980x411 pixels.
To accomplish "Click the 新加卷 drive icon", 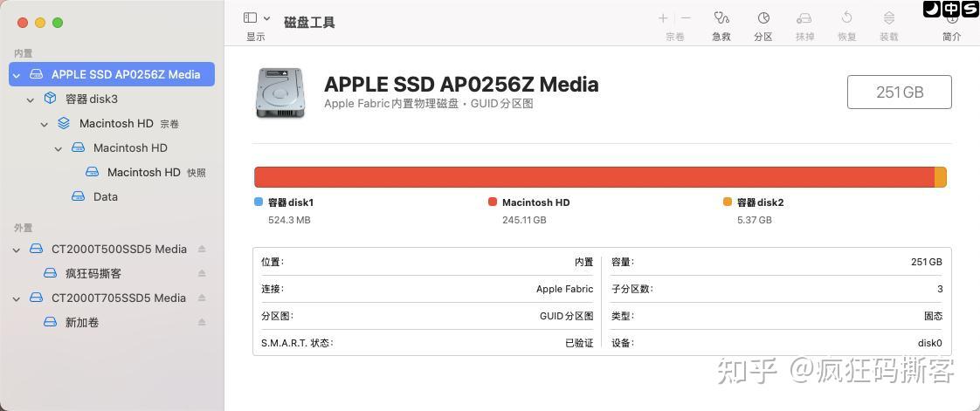I will 51,322.
